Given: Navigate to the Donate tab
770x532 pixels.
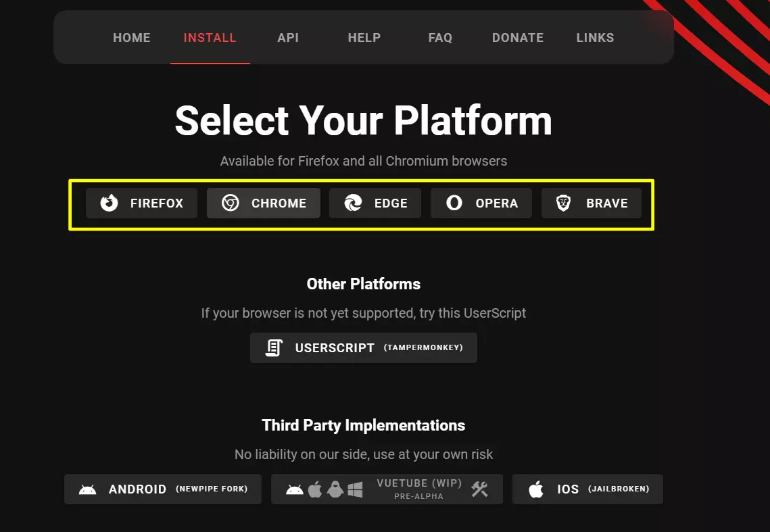Looking at the screenshot, I should [518, 38].
